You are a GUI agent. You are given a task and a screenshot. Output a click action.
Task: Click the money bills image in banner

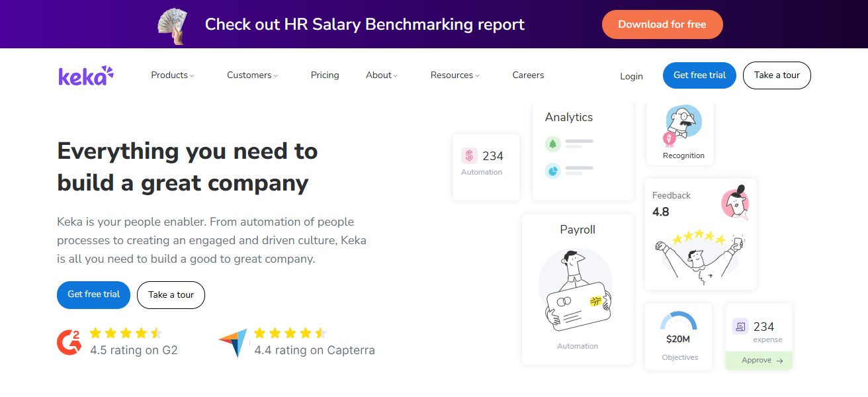click(x=173, y=25)
